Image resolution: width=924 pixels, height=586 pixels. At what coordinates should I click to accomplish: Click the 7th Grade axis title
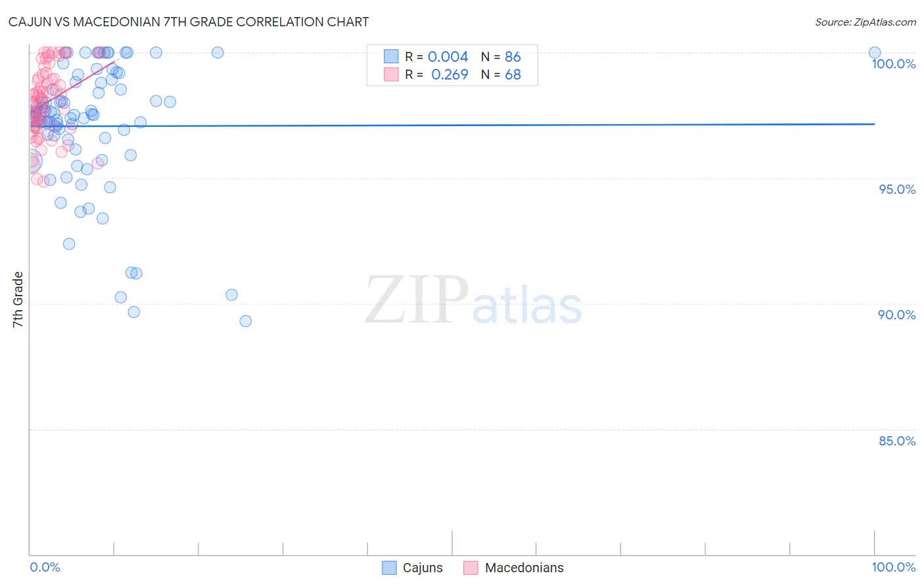[x=18, y=300]
